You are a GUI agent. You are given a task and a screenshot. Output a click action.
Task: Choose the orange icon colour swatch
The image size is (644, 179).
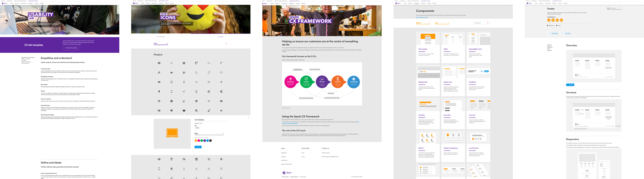[196, 141]
